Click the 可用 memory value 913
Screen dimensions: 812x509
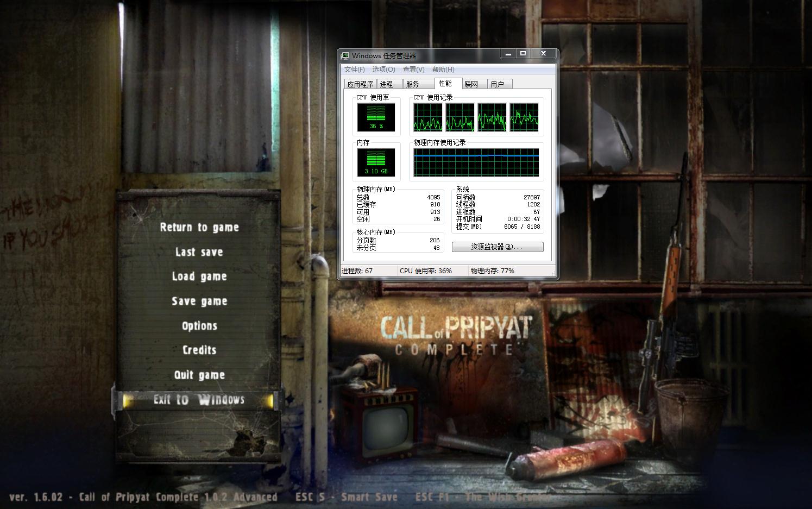(436, 212)
